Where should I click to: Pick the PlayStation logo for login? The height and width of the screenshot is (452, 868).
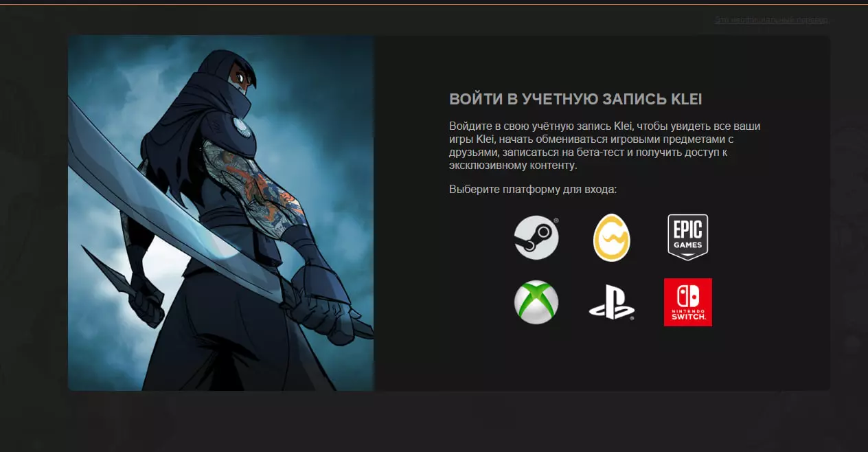pyautogui.click(x=612, y=302)
